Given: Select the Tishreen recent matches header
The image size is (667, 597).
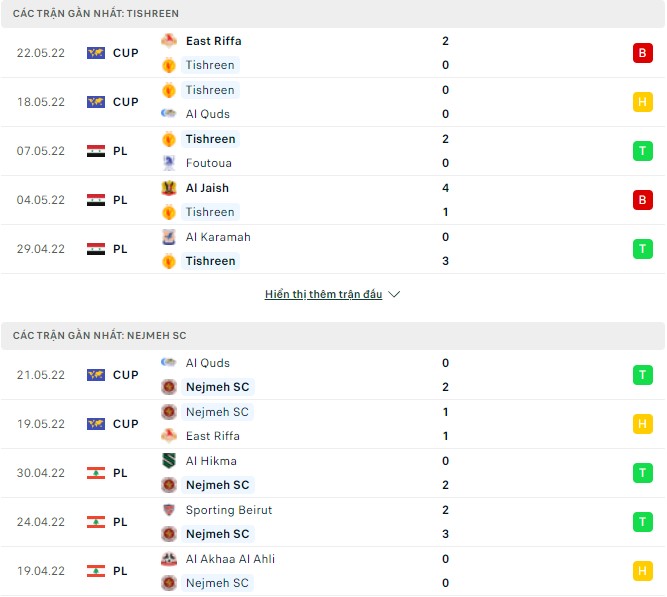Looking at the screenshot, I should [x=96, y=13].
